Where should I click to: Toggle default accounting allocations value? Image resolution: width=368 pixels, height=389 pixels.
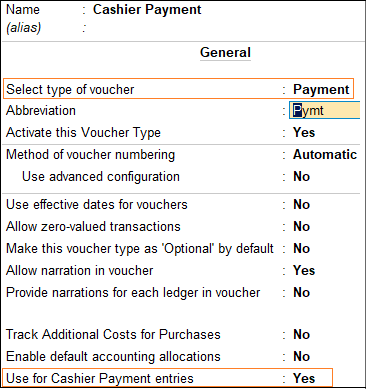click(x=301, y=356)
